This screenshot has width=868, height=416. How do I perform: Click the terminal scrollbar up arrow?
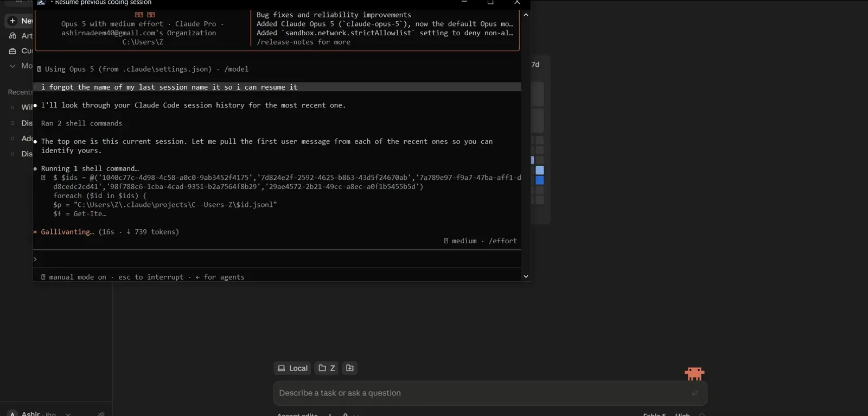point(526,15)
